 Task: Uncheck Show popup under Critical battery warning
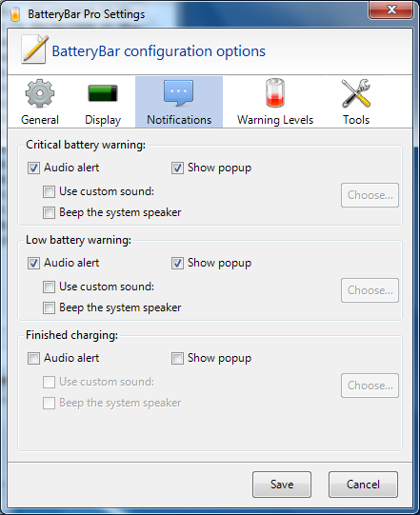[x=177, y=168]
